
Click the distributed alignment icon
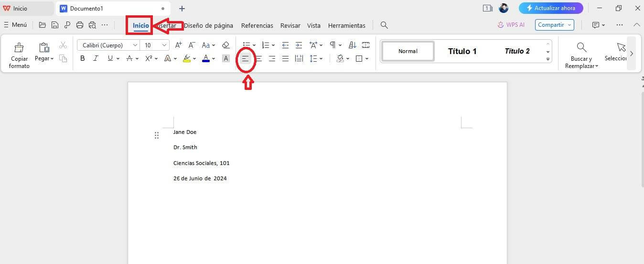[299, 58]
